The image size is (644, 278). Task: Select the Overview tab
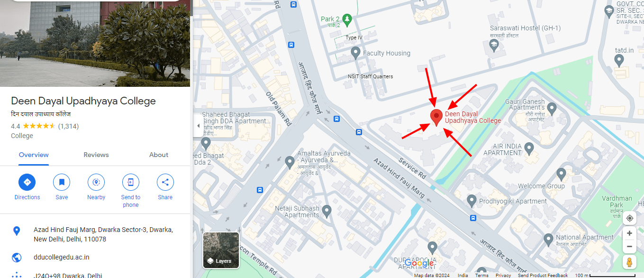click(34, 155)
